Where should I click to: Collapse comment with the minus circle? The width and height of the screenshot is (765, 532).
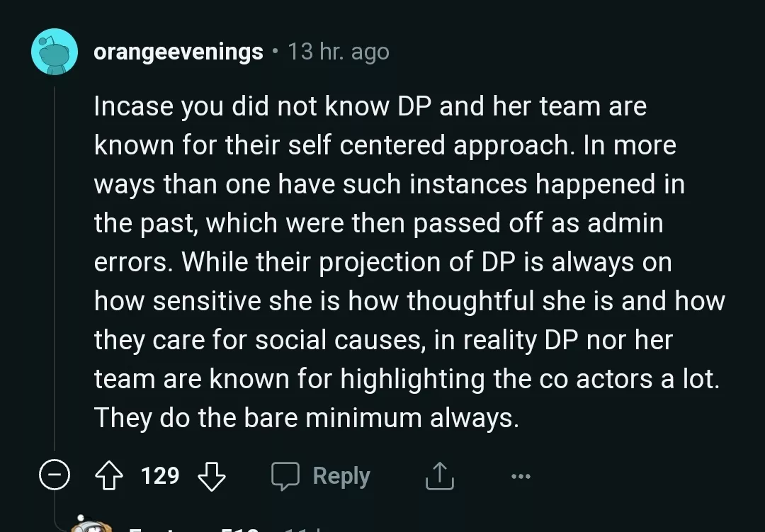point(55,476)
